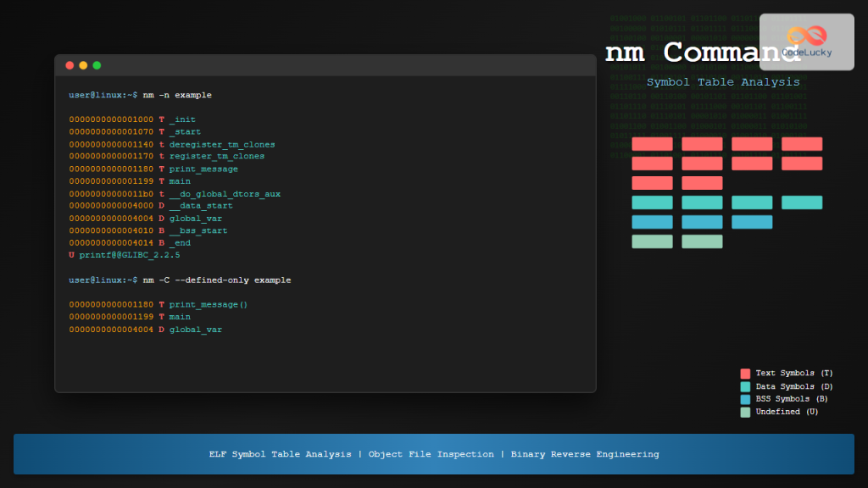Select the green Undefined legend icon
Screen dimensions: 868x488
pos(745,412)
